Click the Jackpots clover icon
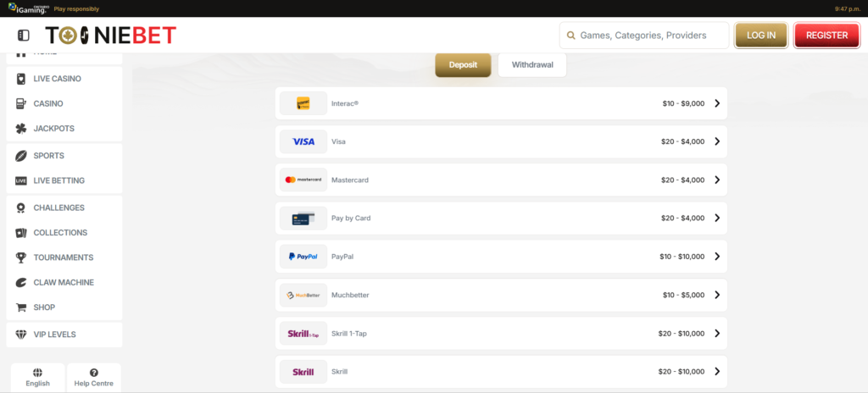The height and width of the screenshot is (393, 868). [20, 129]
